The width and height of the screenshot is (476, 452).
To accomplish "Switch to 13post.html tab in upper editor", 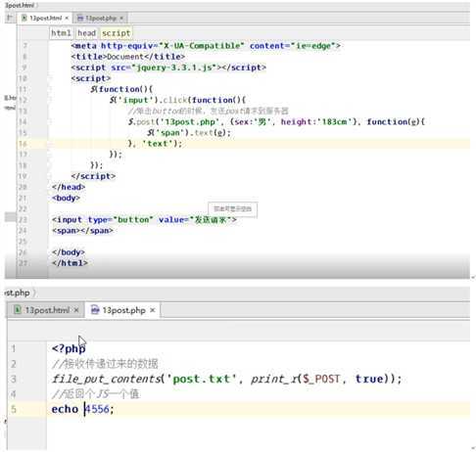I will 44,18.
